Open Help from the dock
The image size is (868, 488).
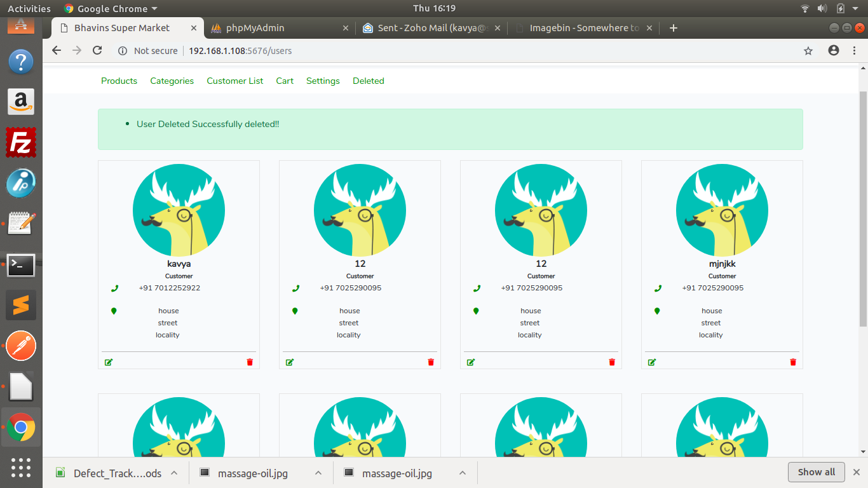coord(21,62)
